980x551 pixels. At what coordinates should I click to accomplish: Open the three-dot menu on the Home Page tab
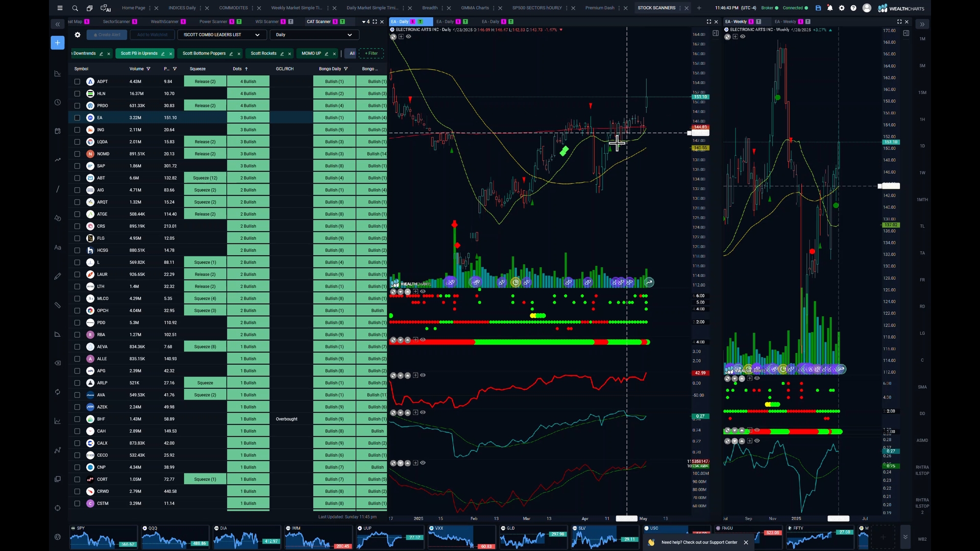pos(150,8)
